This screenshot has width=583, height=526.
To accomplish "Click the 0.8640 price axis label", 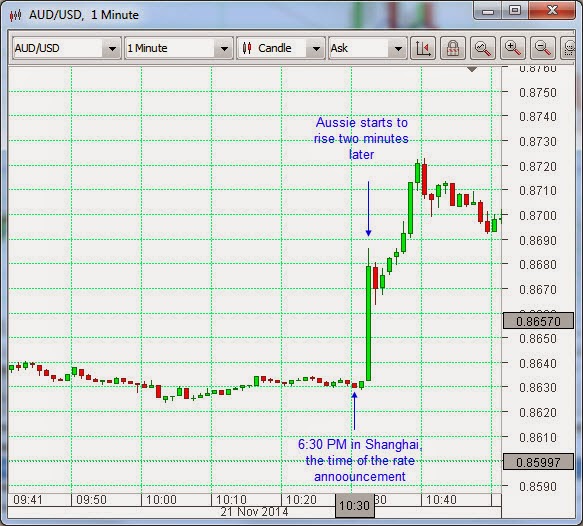I will coord(538,364).
